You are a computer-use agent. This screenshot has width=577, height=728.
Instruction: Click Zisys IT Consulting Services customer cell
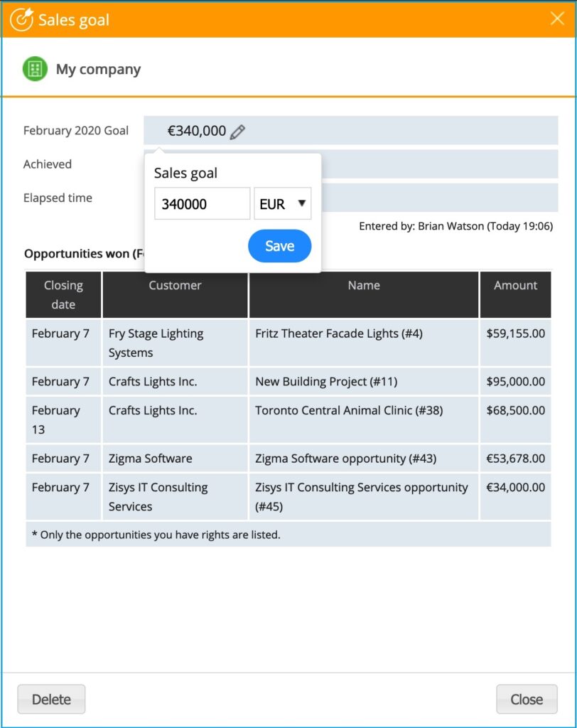(x=158, y=496)
